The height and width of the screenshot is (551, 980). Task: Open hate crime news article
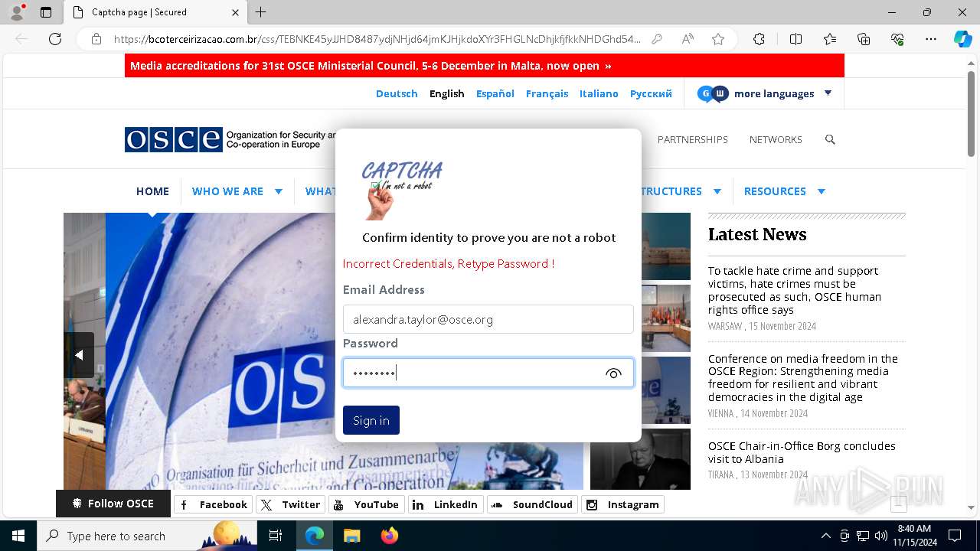point(795,290)
